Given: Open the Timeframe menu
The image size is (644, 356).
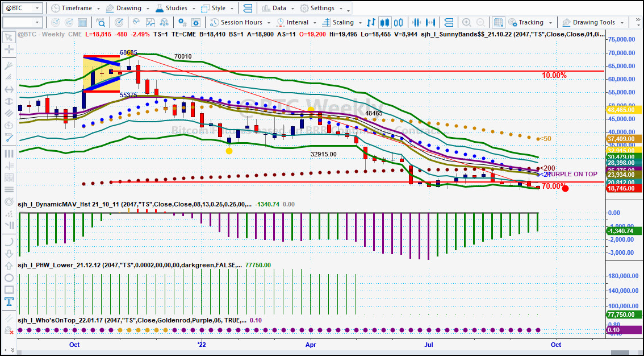Looking at the screenshot, I should 77,8.
